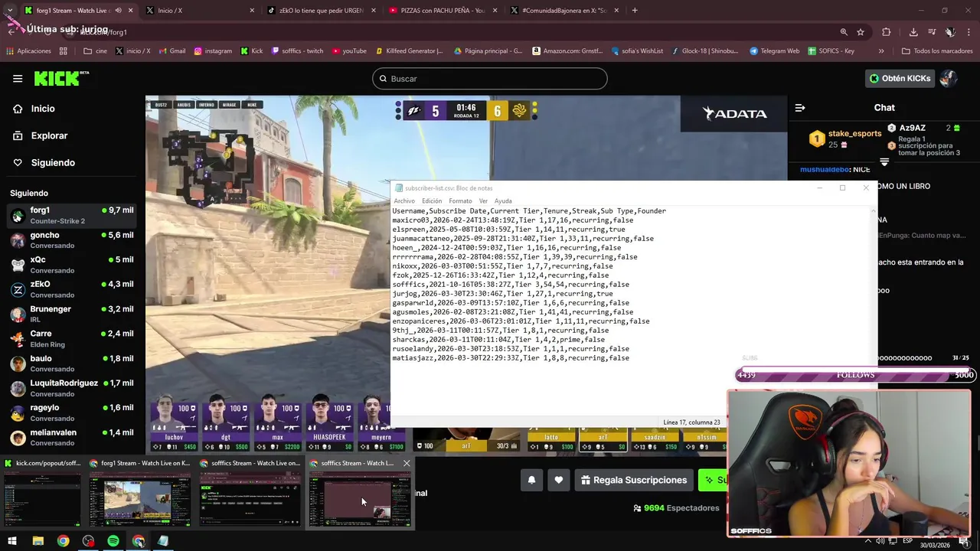The height and width of the screenshot is (551, 980).
Task: Open the Windows Start button
Action: point(12,541)
